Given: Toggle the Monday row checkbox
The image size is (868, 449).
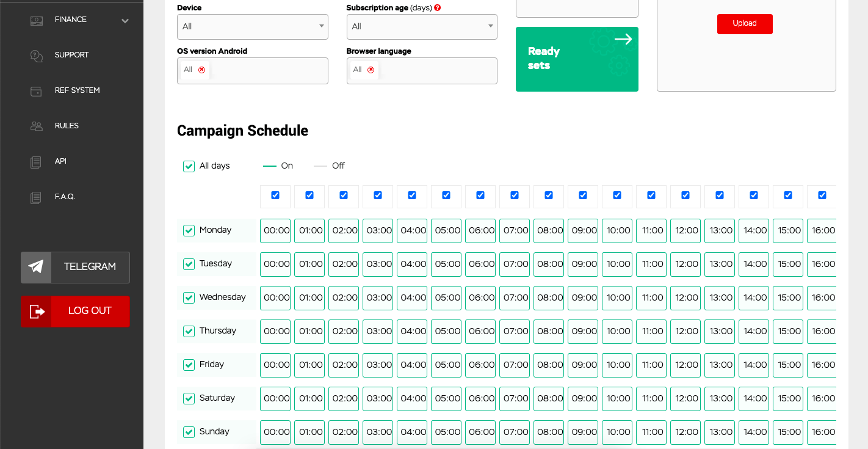Looking at the screenshot, I should [189, 230].
